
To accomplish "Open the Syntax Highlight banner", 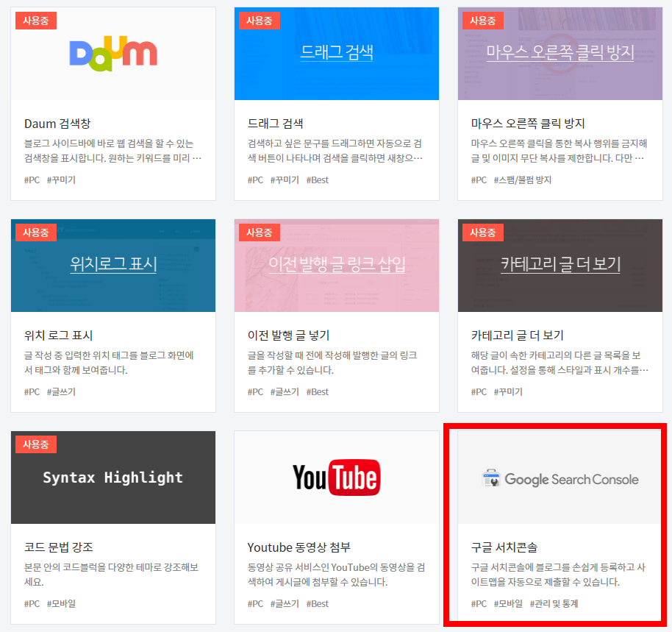I will point(113,477).
